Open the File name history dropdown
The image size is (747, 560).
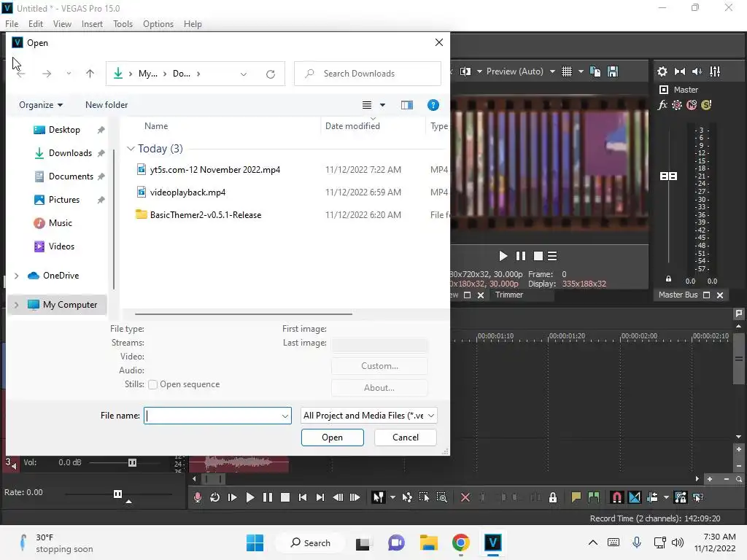285,416
